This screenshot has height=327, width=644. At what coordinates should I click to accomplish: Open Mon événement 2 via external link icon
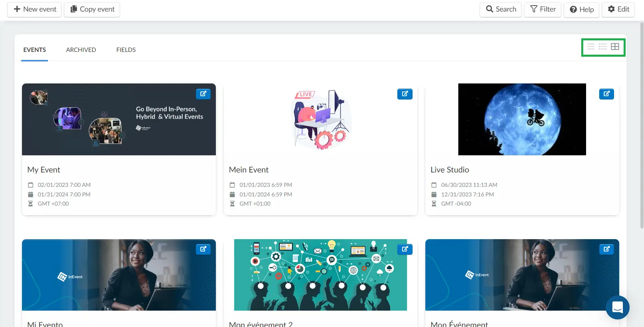click(x=405, y=249)
